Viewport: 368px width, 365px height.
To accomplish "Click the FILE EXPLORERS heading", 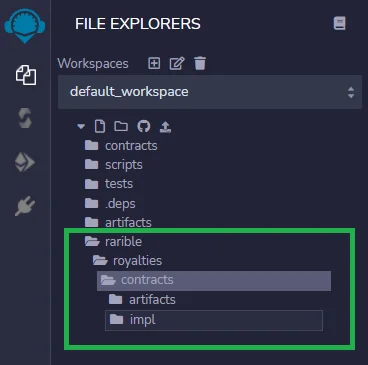I will (x=138, y=24).
